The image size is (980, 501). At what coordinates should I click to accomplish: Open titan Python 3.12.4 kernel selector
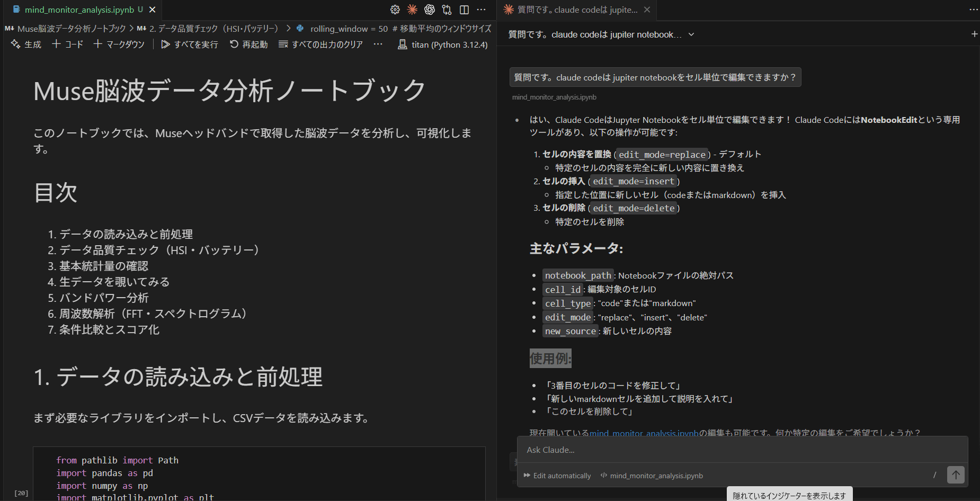[x=443, y=44]
